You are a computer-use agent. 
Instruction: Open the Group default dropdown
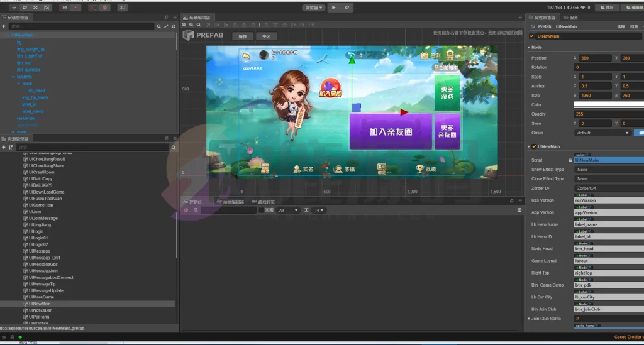pyautogui.click(x=602, y=133)
